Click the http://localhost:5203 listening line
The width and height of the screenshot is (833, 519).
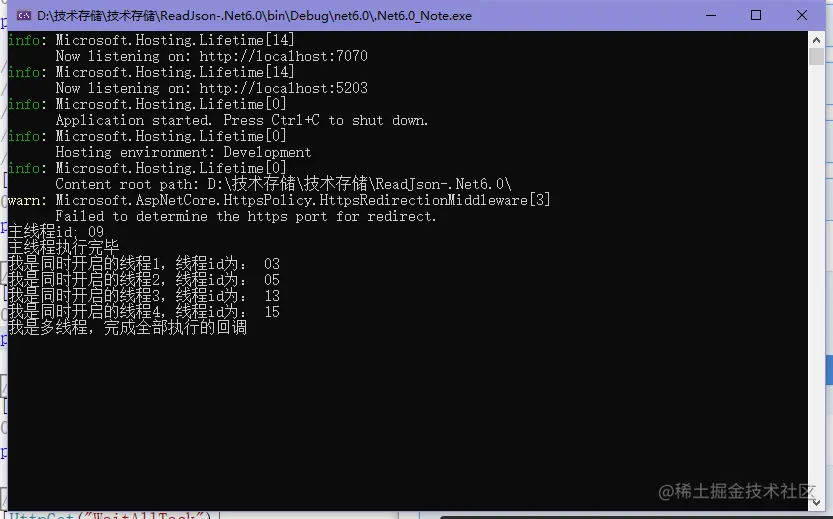(211, 88)
